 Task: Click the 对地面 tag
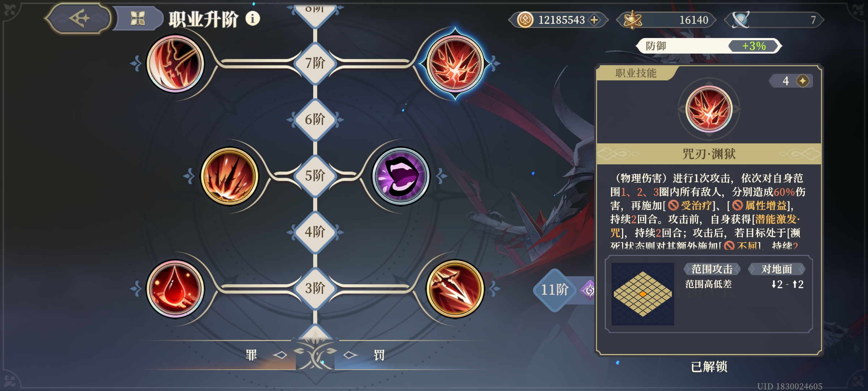776,269
